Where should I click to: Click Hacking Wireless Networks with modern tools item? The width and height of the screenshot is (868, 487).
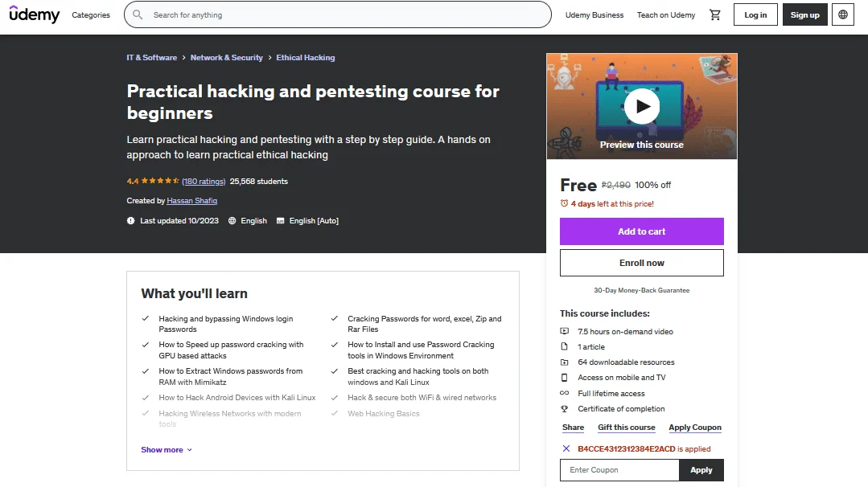pyautogui.click(x=230, y=419)
